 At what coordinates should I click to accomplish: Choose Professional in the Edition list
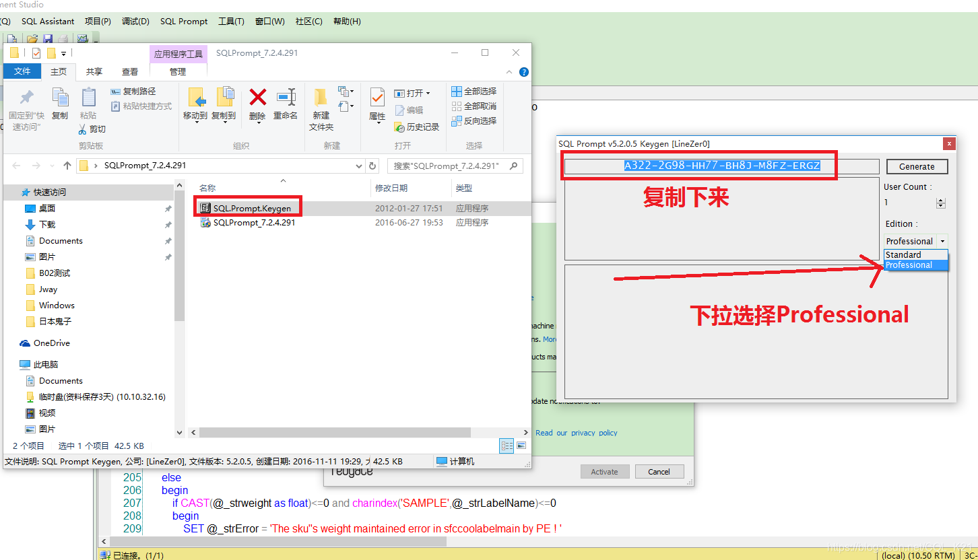click(x=915, y=265)
